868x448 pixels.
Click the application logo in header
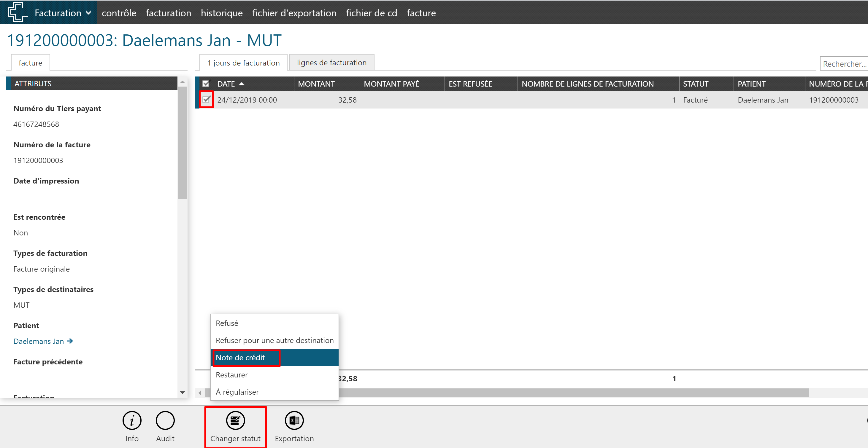pyautogui.click(x=17, y=12)
